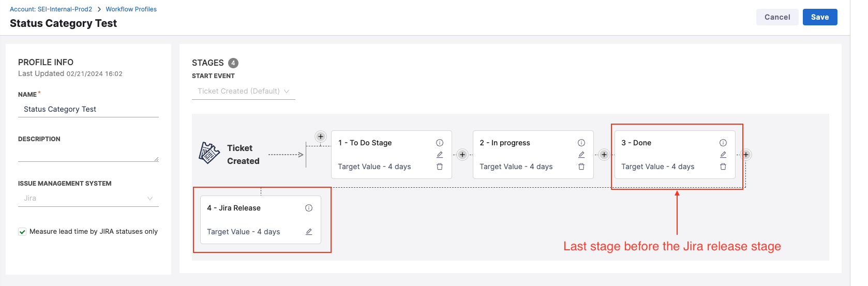Delete the To Do Stage card
The width and height of the screenshot is (868, 286).
[440, 167]
